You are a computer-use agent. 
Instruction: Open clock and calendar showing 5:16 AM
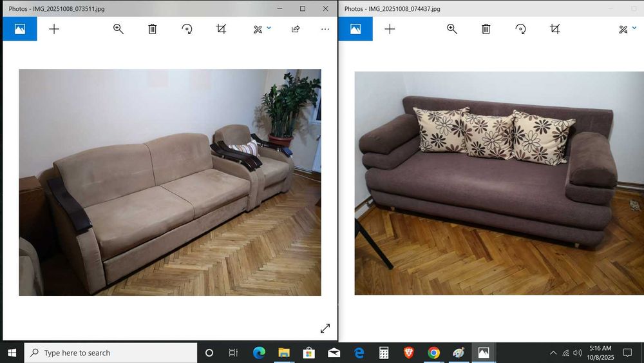click(600, 353)
